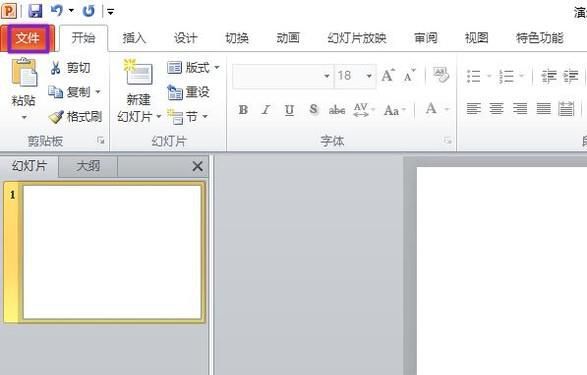Viewport: 587px width, 375px height.
Task: Click the Increase List Level icon
Action: (x=571, y=76)
